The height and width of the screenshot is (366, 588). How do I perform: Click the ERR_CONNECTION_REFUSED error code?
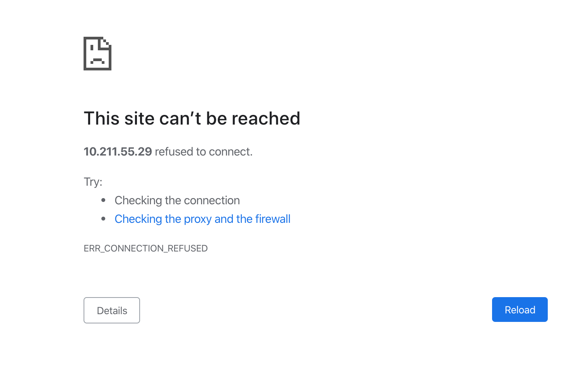tap(146, 248)
